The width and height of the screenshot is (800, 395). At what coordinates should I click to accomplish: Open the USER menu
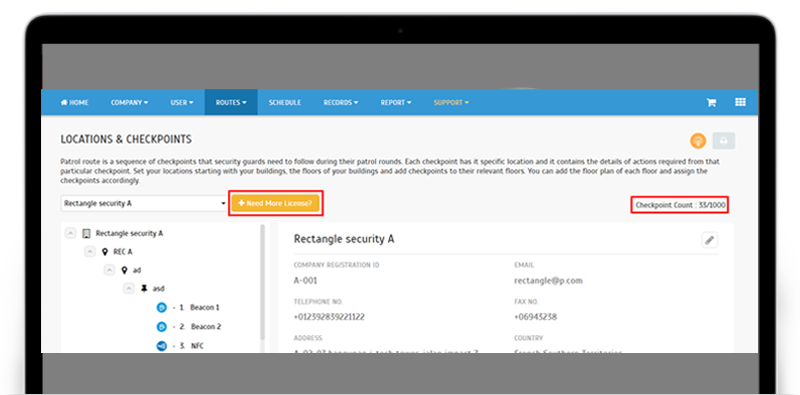tap(182, 103)
